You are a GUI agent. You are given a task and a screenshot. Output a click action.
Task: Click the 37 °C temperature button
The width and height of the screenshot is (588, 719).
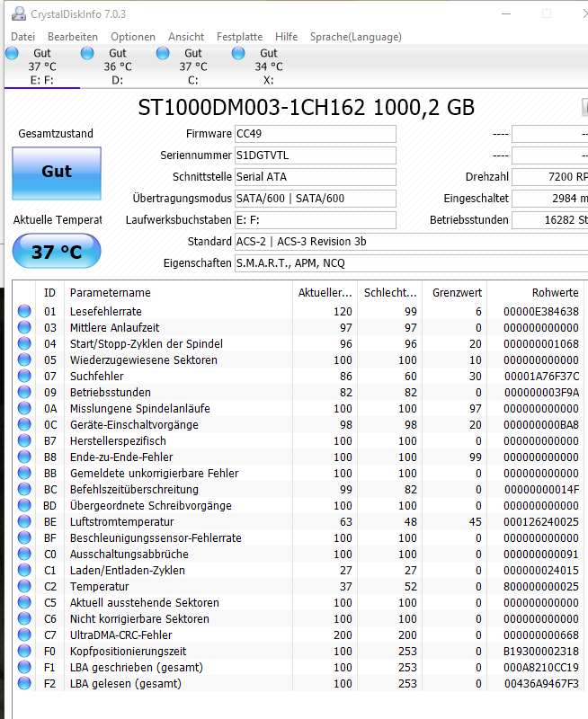(x=57, y=252)
